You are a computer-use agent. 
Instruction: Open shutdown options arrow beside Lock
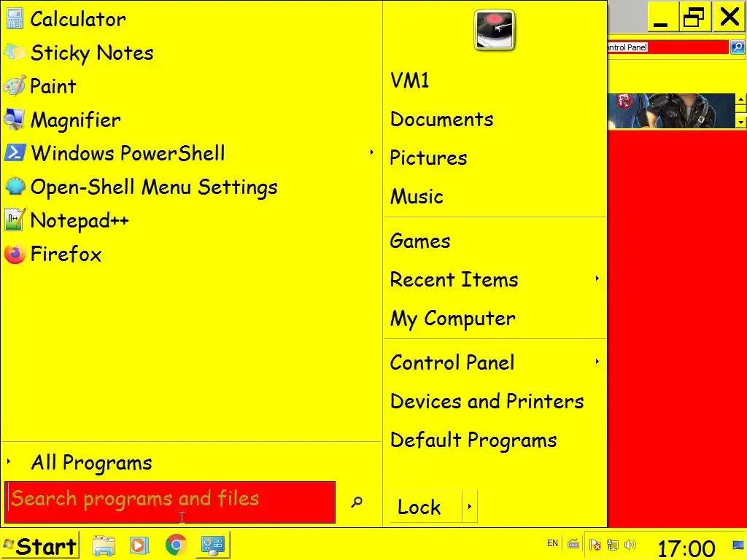tap(469, 507)
